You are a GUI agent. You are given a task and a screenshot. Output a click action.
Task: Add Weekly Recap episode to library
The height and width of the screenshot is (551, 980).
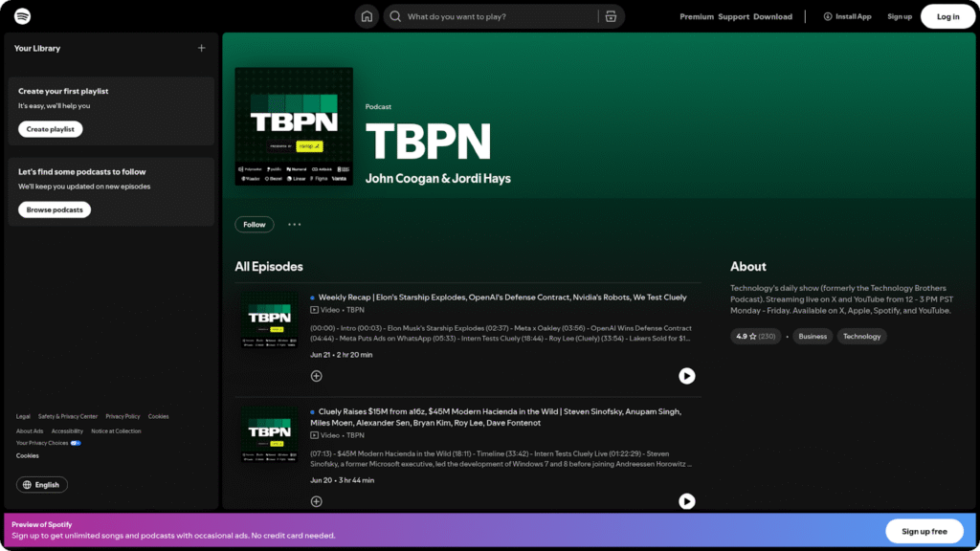click(x=316, y=376)
